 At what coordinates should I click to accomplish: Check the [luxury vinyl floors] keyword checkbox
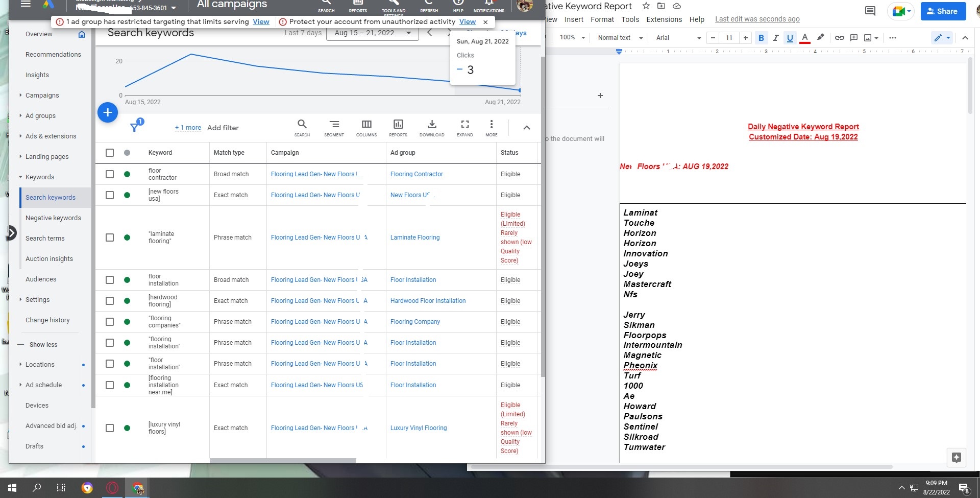(x=110, y=428)
